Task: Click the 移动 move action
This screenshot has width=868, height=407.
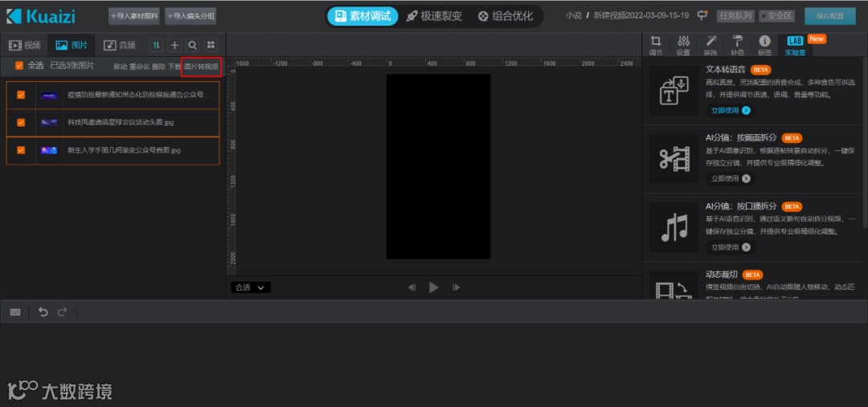Action: (120, 67)
